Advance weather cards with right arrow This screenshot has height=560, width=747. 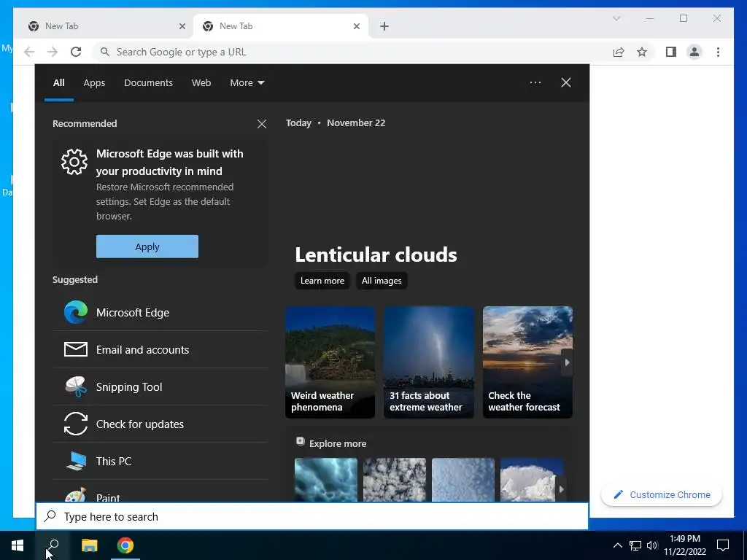pyautogui.click(x=567, y=362)
